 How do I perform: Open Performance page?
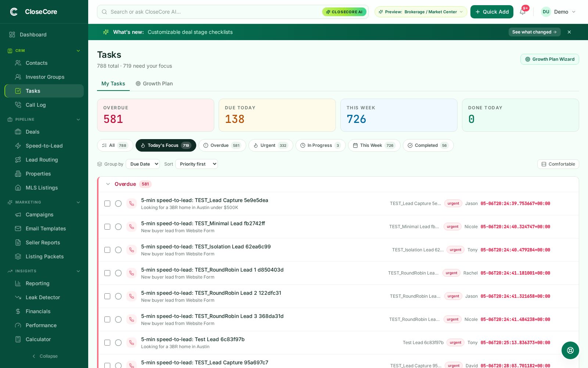pyautogui.click(x=44, y=325)
